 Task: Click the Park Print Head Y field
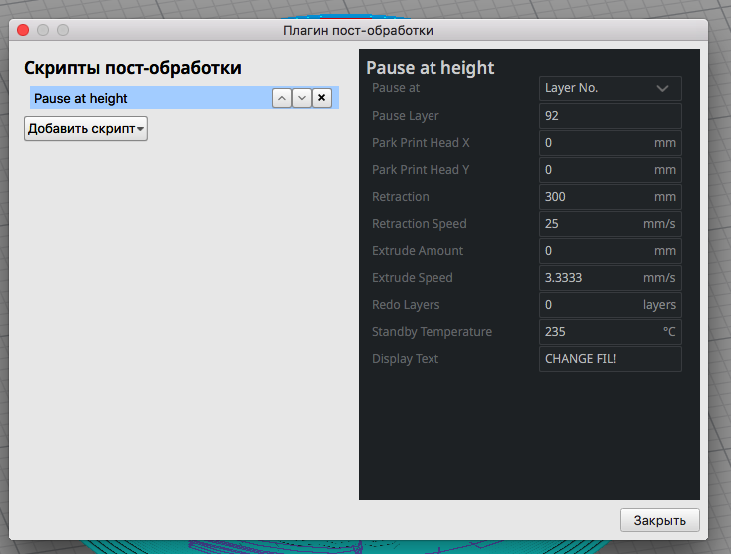[x=610, y=170]
